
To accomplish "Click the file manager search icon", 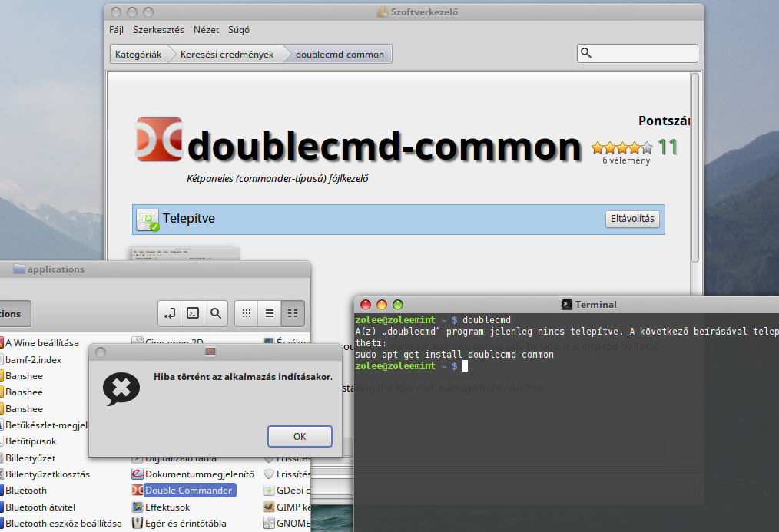I will [216, 313].
